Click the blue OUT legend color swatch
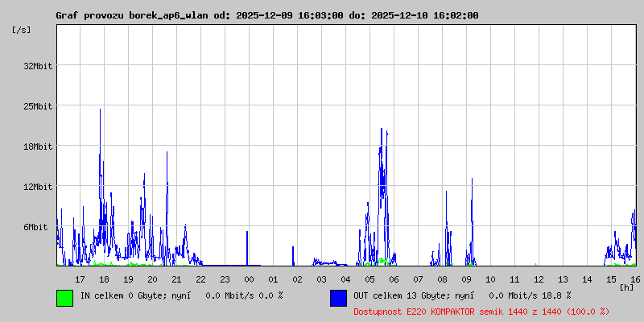Image resolution: width=644 pixels, height=322 pixels. 338,298
